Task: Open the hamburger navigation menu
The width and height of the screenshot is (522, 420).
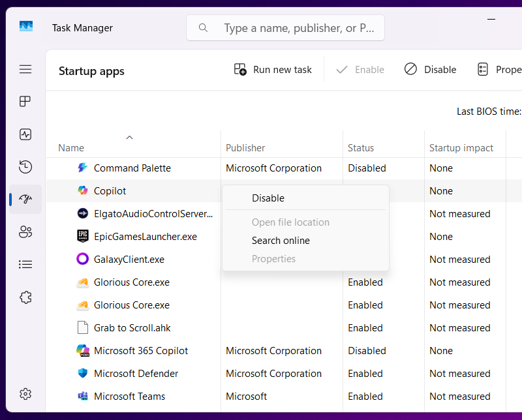Action: tap(25, 69)
